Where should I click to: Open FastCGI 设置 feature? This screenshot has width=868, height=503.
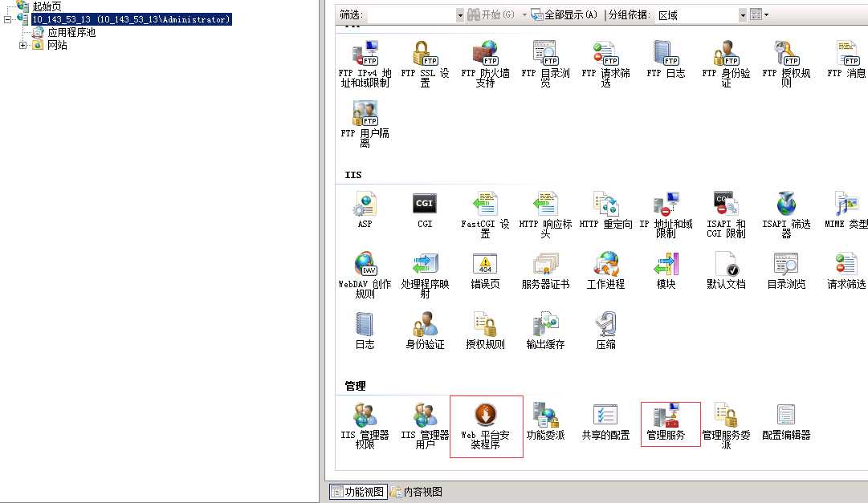pos(486,215)
